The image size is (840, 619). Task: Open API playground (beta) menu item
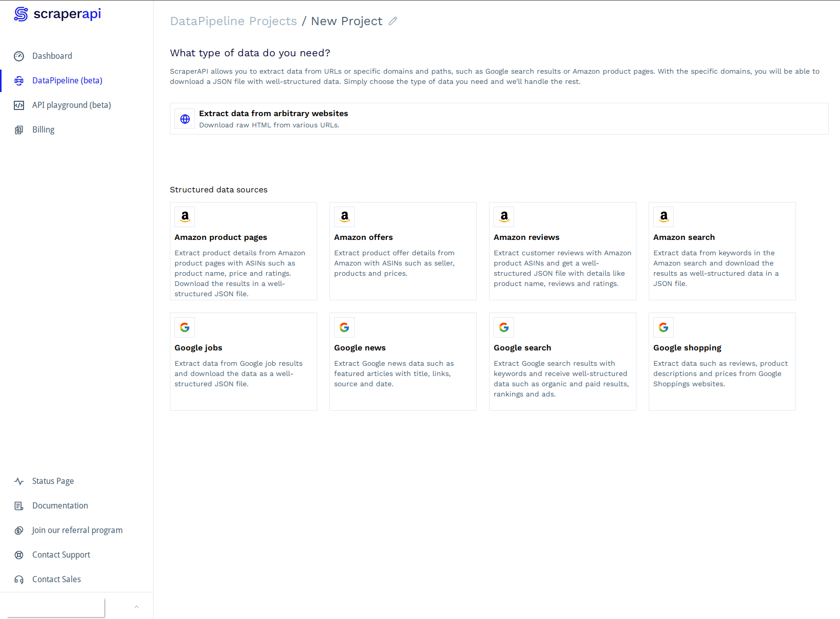point(72,105)
